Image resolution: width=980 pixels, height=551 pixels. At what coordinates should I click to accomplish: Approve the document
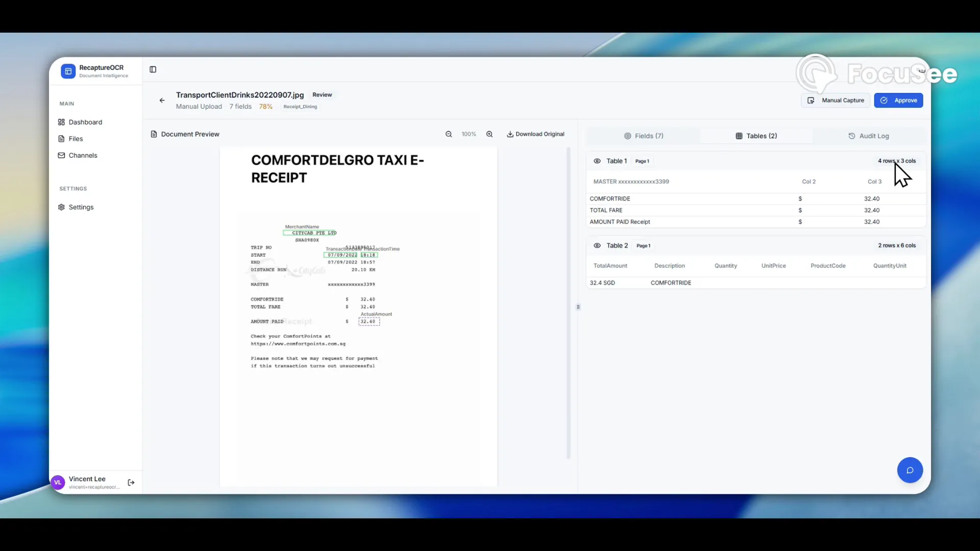coord(898,101)
